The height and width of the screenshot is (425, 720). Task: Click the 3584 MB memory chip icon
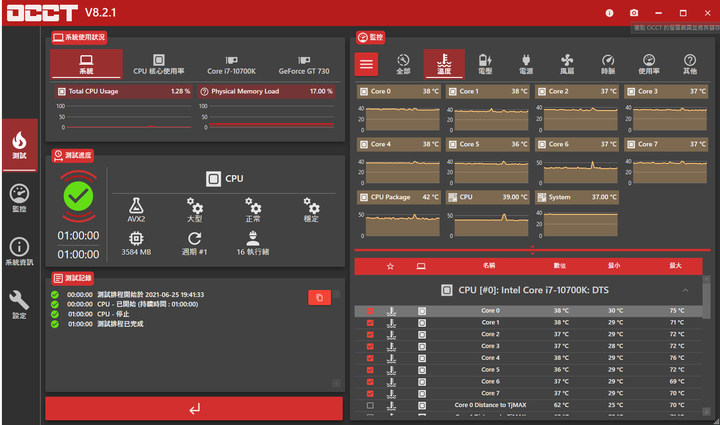(x=136, y=238)
